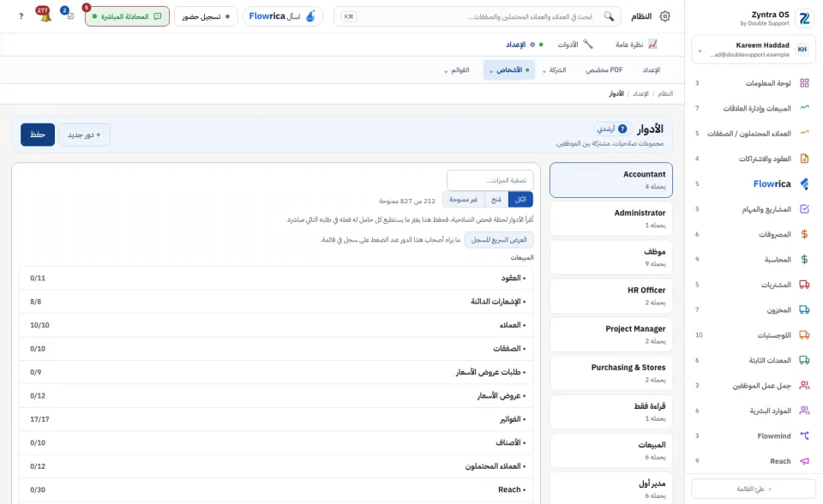The height and width of the screenshot is (504, 823).
Task: Focus the global customers search field
Action: [478, 16]
